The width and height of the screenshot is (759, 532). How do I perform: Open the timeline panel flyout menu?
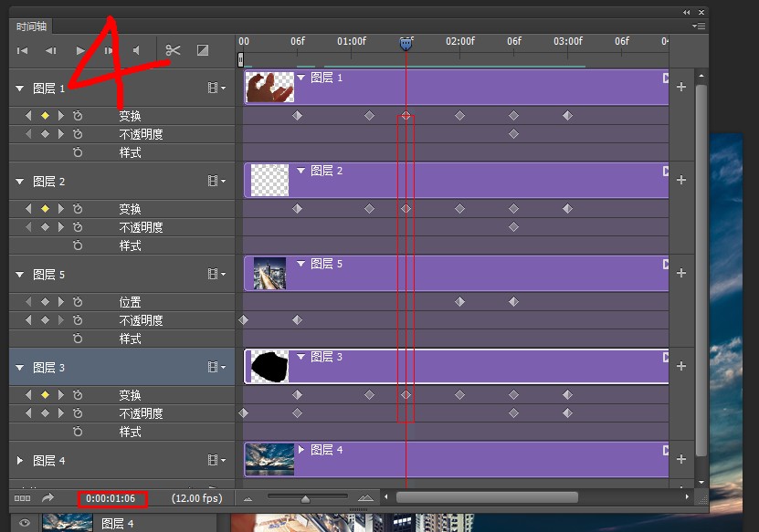pyautogui.click(x=699, y=26)
